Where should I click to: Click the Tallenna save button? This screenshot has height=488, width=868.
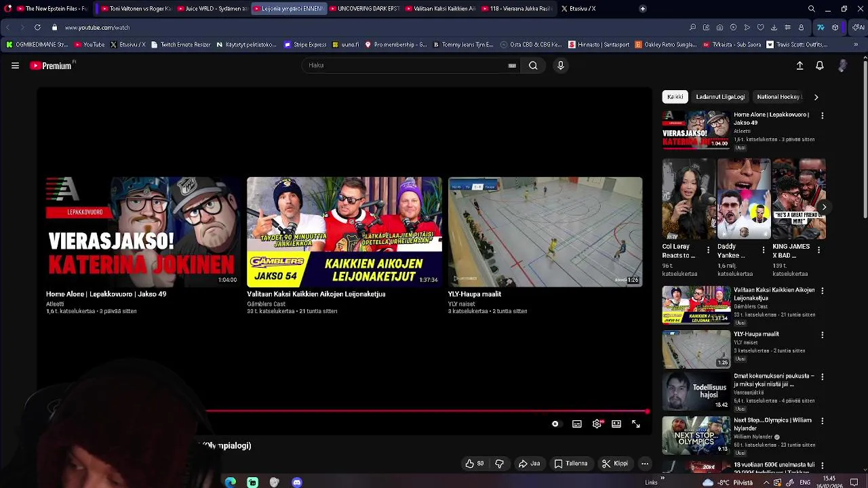click(570, 464)
